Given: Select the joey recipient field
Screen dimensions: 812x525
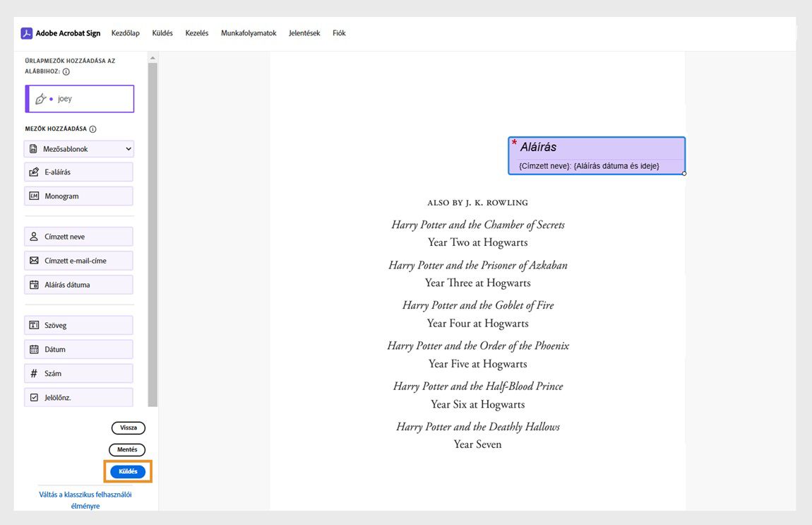Looking at the screenshot, I should click(x=80, y=98).
